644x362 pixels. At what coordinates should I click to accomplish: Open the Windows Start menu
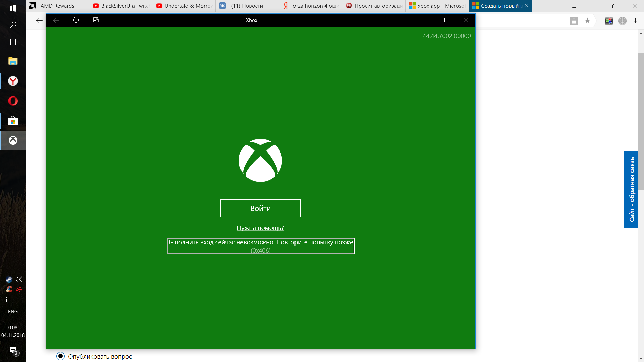pyautogui.click(x=13, y=8)
